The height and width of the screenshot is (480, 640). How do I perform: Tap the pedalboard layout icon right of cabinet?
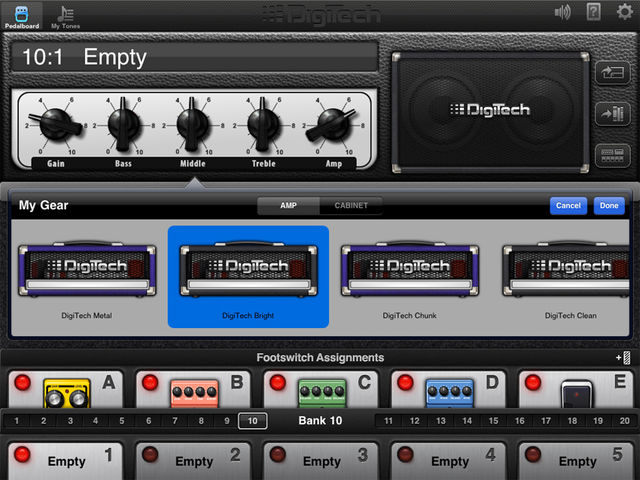(612, 156)
